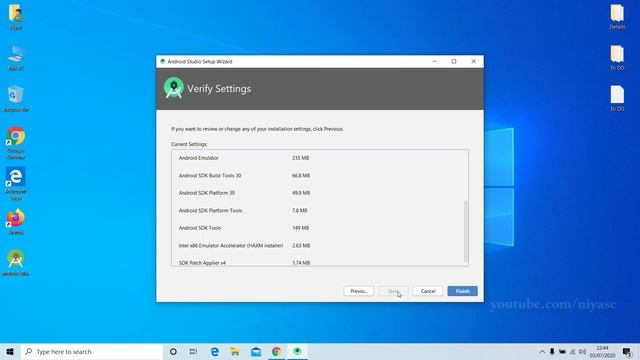Select the Android SDK Tools entry

(x=200, y=228)
